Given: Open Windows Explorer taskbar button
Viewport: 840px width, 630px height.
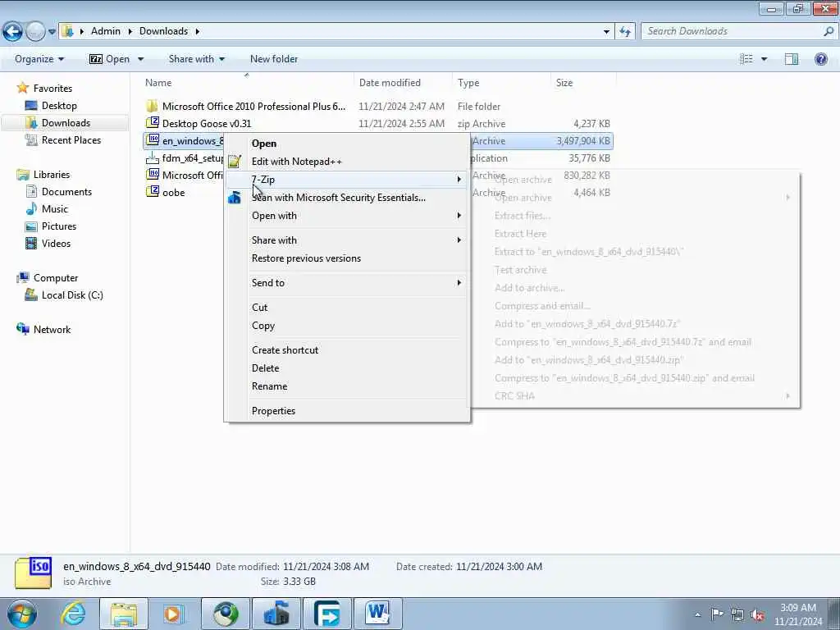Looking at the screenshot, I should [x=124, y=614].
